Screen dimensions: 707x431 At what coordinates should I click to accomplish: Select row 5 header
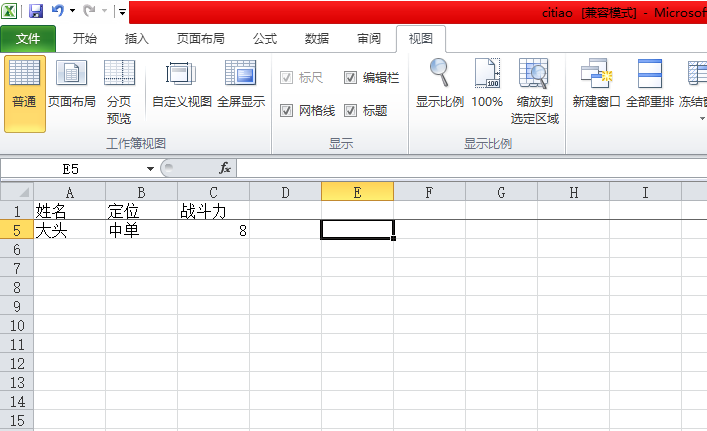(17, 230)
